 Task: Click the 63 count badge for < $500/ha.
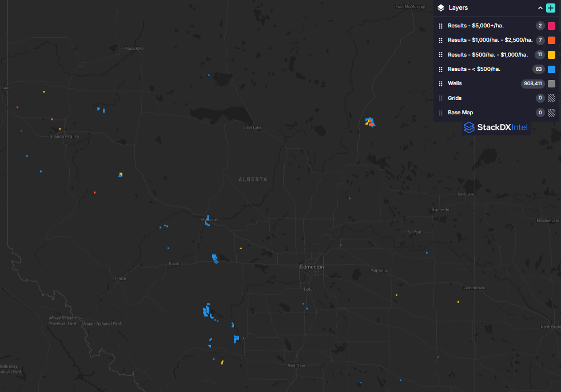pos(538,69)
